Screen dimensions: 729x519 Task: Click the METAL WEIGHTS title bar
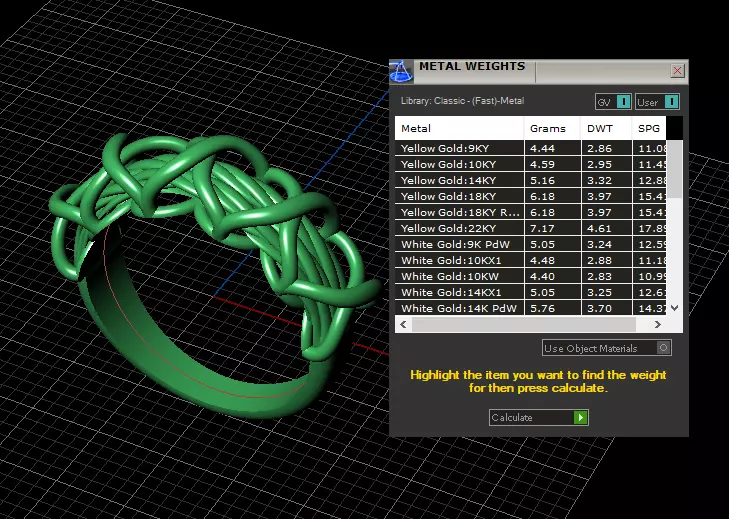(541, 71)
